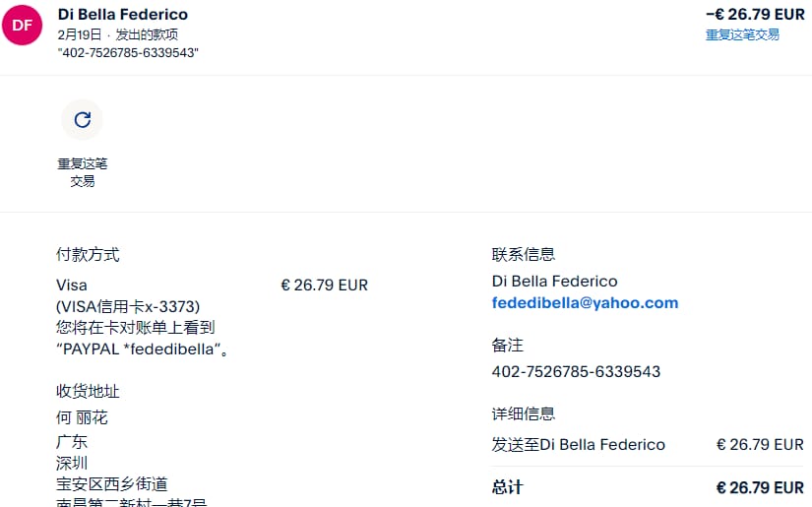Image resolution: width=812 pixels, height=507 pixels.
Task: Click the DF avatar circle
Action: coord(22,25)
